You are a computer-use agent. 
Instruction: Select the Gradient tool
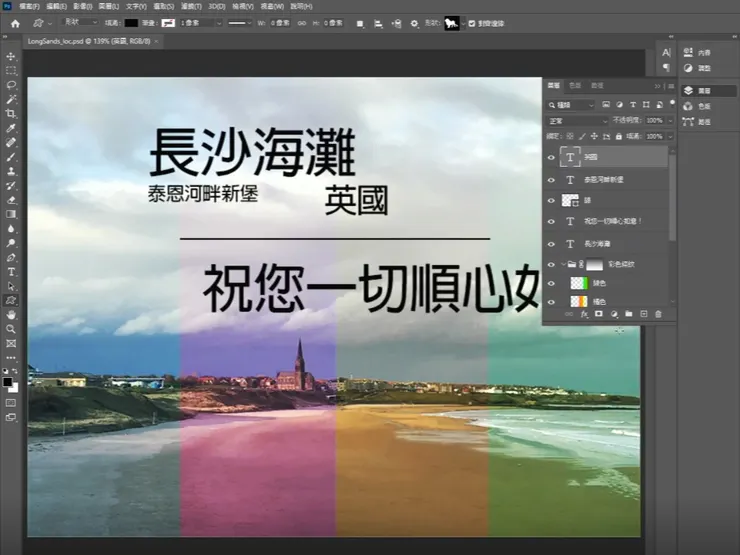pyautogui.click(x=11, y=214)
